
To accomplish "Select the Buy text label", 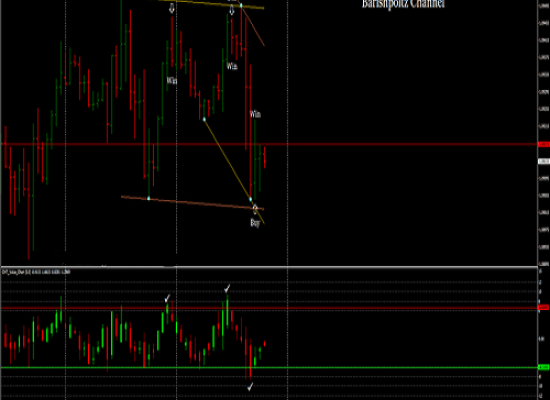I will coord(255,223).
